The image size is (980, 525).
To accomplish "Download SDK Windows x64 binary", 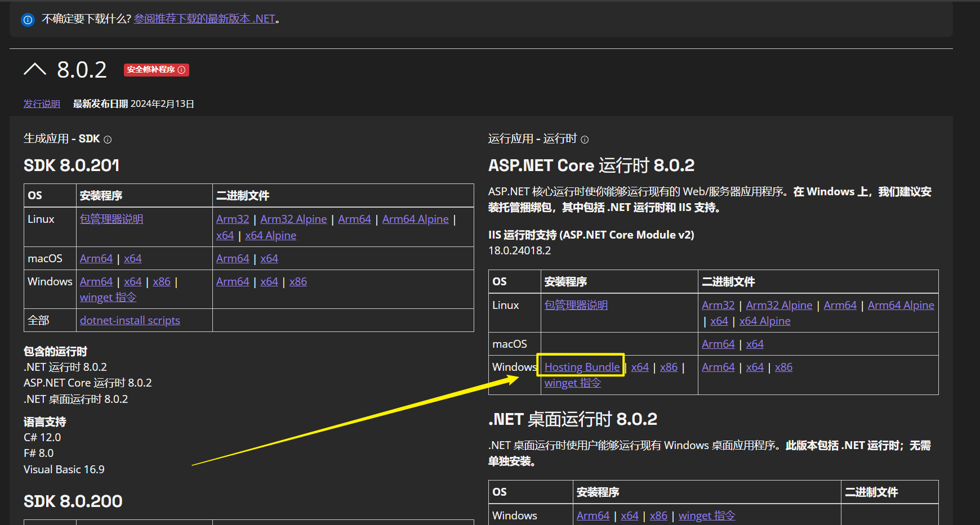I will (x=269, y=281).
